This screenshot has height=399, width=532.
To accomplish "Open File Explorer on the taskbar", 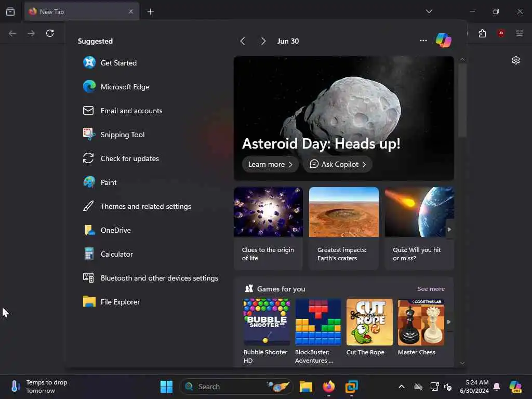I will tap(305, 387).
